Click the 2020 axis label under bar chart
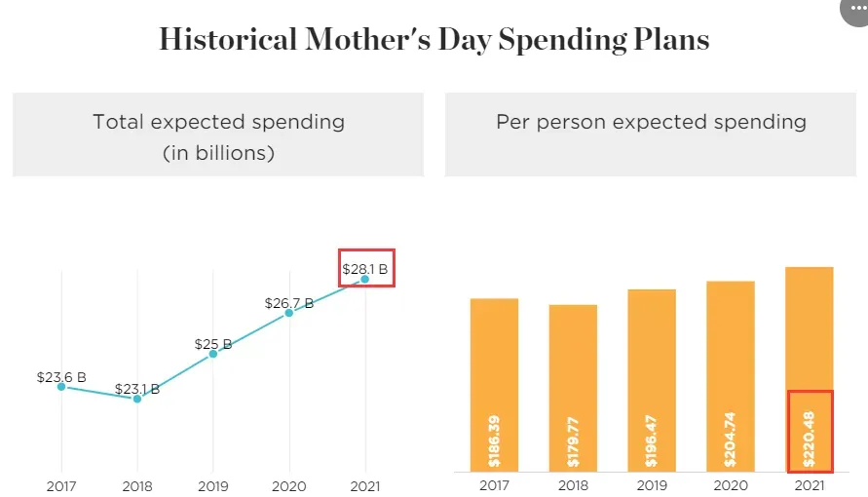 pos(731,485)
